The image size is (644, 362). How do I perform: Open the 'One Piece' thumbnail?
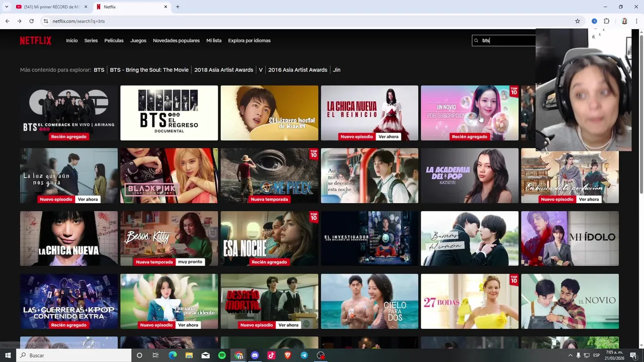coord(269,175)
